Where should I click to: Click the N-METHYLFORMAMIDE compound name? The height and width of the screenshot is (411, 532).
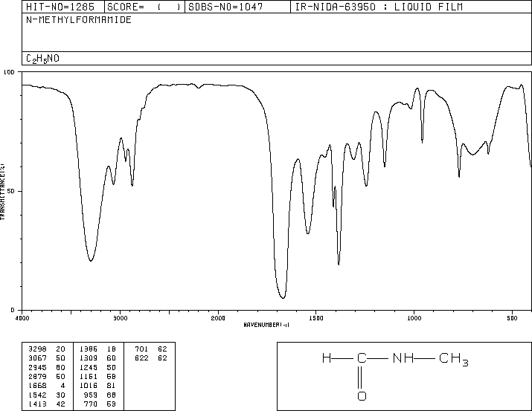tap(79, 20)
